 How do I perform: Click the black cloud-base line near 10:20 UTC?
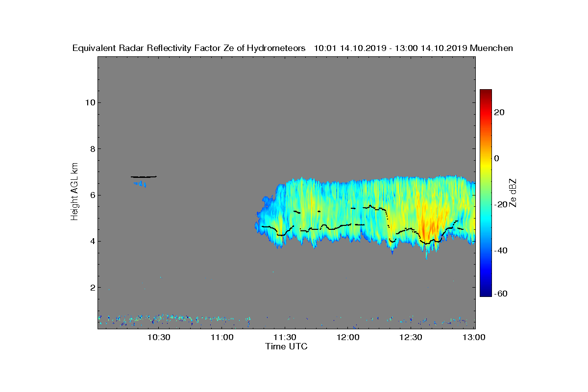click(144, 177)
